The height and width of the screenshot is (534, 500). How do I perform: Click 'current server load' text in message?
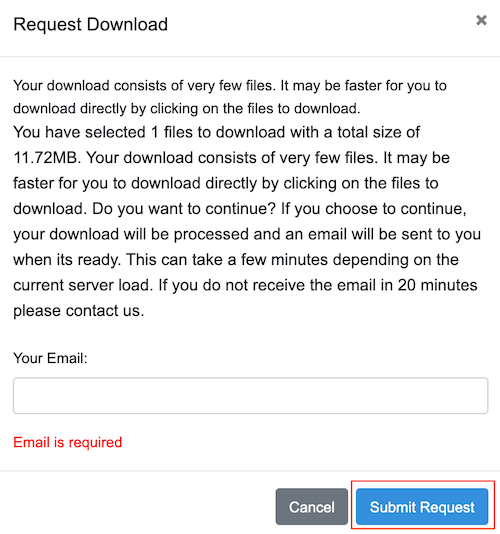[x=82, y=285]
